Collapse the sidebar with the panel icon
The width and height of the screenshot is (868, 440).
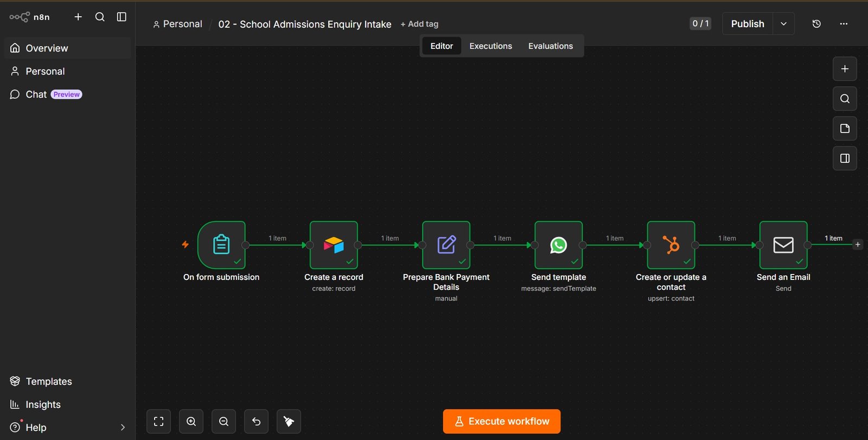122,17
